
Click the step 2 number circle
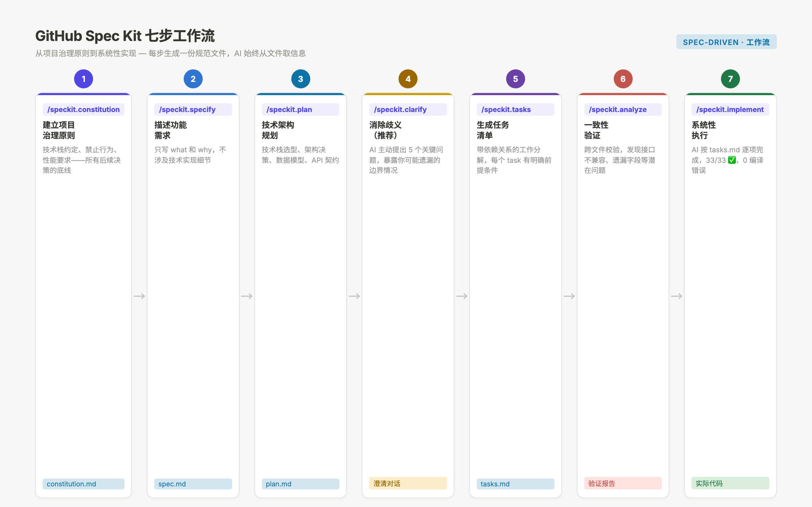click(x=193, y=79)
